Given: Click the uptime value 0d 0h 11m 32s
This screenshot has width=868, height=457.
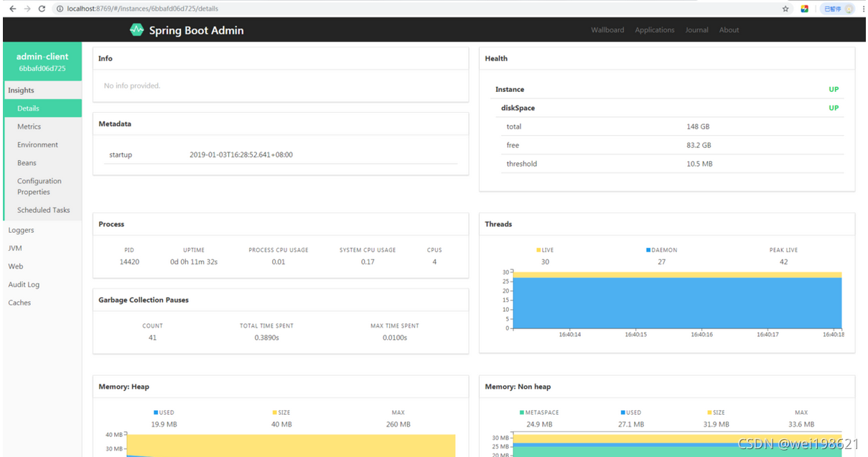Looking at the screenshot, I should [x=194, y=262].
